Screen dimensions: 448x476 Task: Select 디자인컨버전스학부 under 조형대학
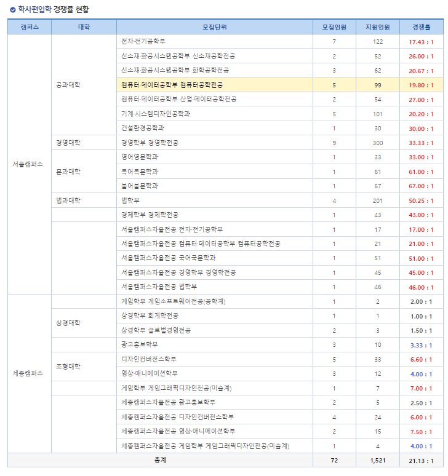click(x=215, y=359)
